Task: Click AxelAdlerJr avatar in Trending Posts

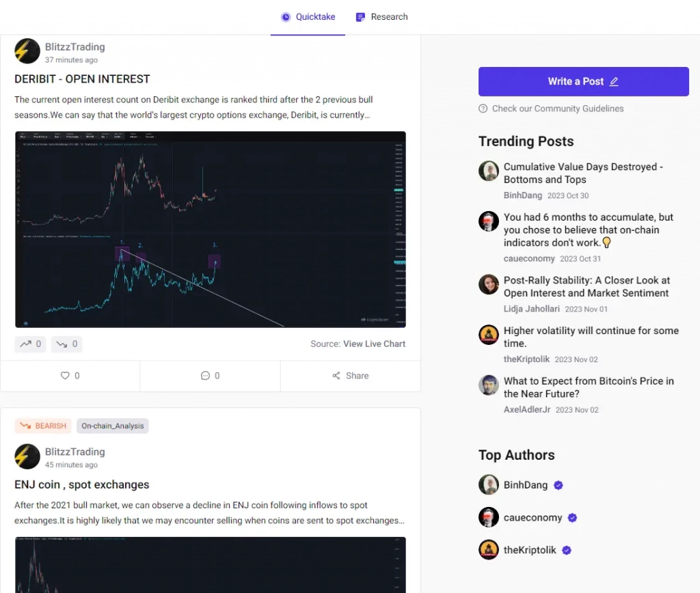Action: coord(489,385)
